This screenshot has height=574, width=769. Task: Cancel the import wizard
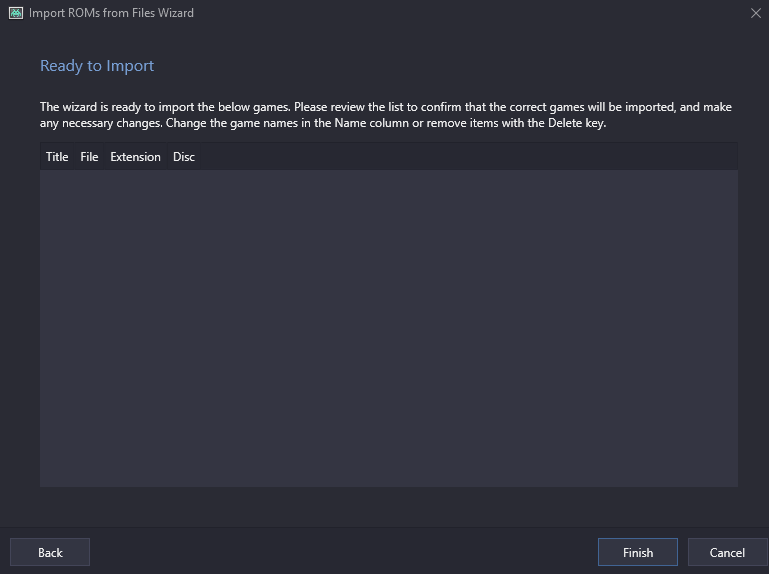point(727,552)
